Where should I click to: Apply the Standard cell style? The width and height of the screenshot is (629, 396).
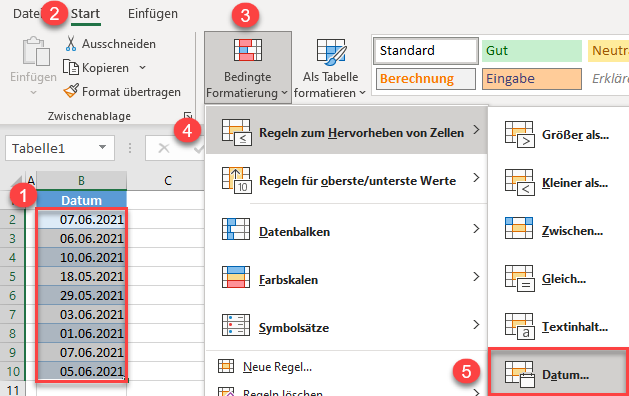(426, 51)
